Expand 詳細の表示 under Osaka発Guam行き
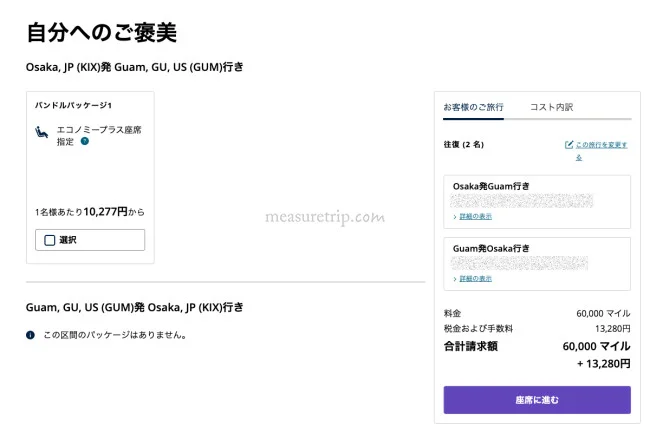The image size is (650, 433). [475, 216]
